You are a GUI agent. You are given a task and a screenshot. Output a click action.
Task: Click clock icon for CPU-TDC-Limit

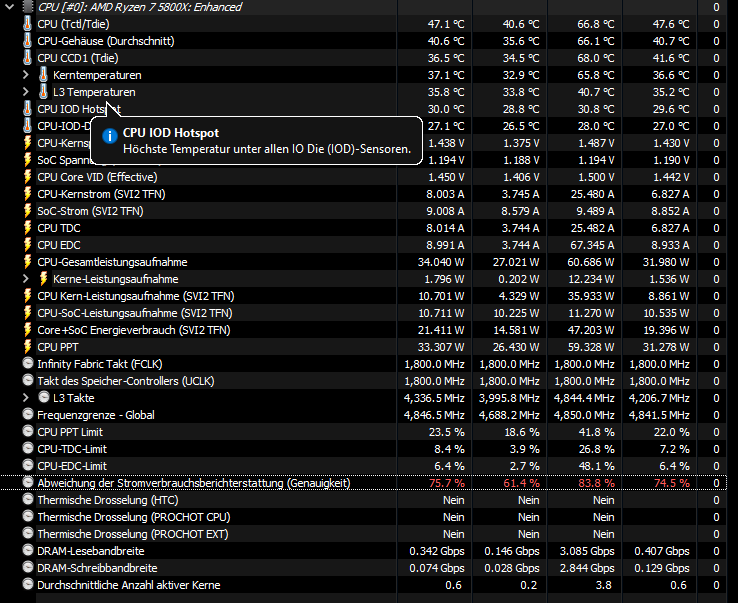(x=28, y=448)
